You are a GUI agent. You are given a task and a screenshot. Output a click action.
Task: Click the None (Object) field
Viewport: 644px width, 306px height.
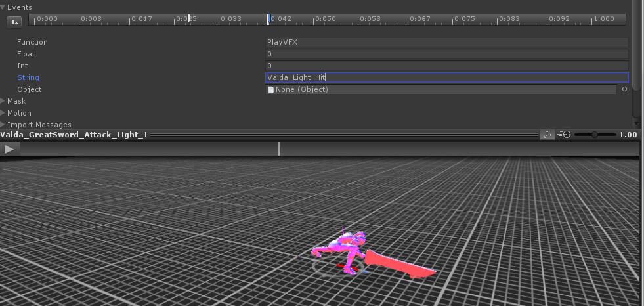point(440,89)
